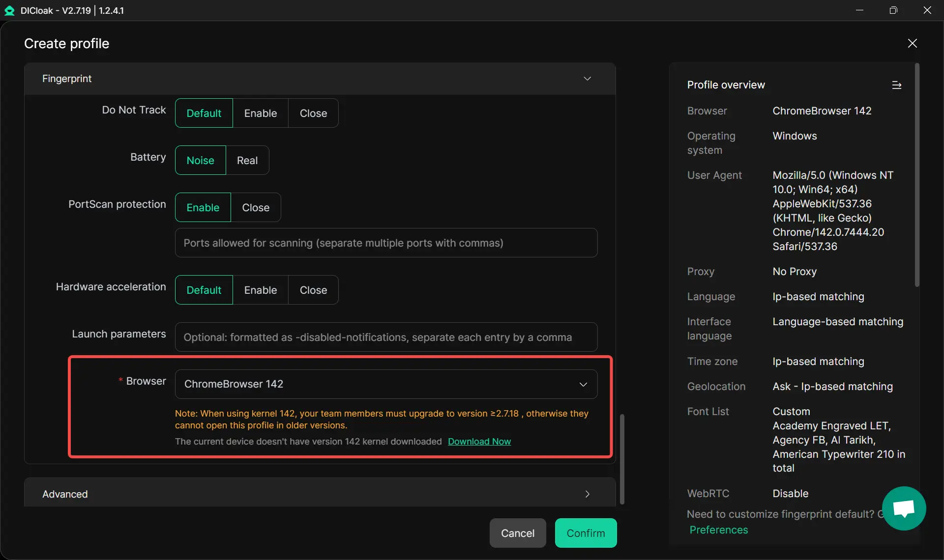Minimize the DICloak window

pyautogui.click(x=859, y=10)
